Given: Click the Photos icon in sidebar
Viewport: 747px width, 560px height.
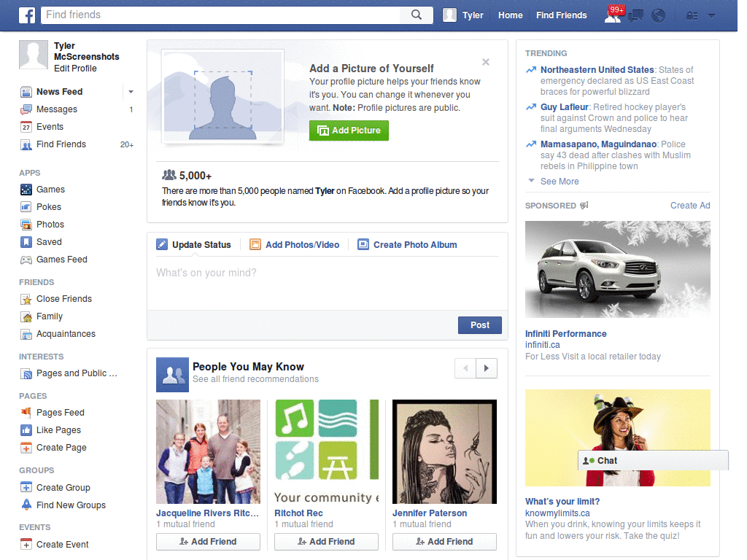Looking at the screenshot, I should 26,225.
